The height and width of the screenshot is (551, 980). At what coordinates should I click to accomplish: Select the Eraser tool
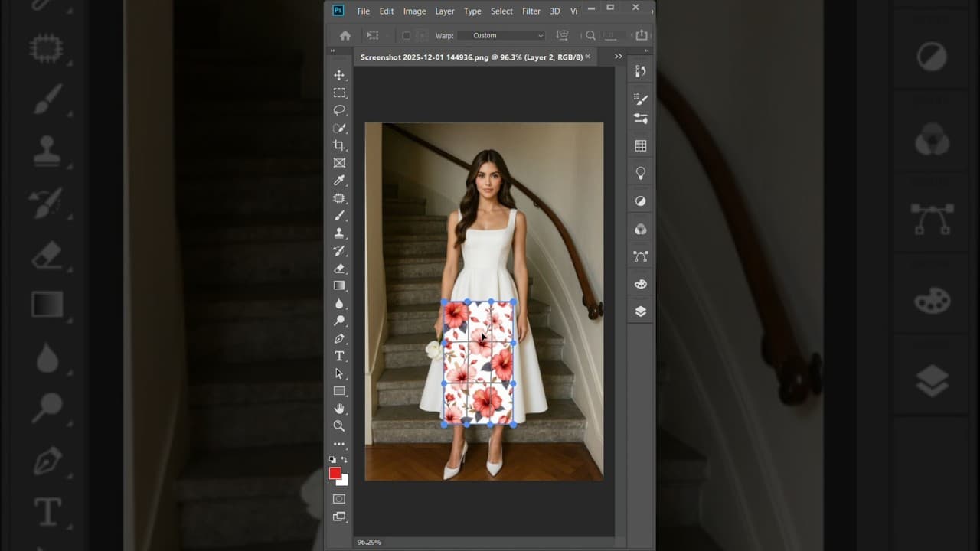click(x=339, y=269)
